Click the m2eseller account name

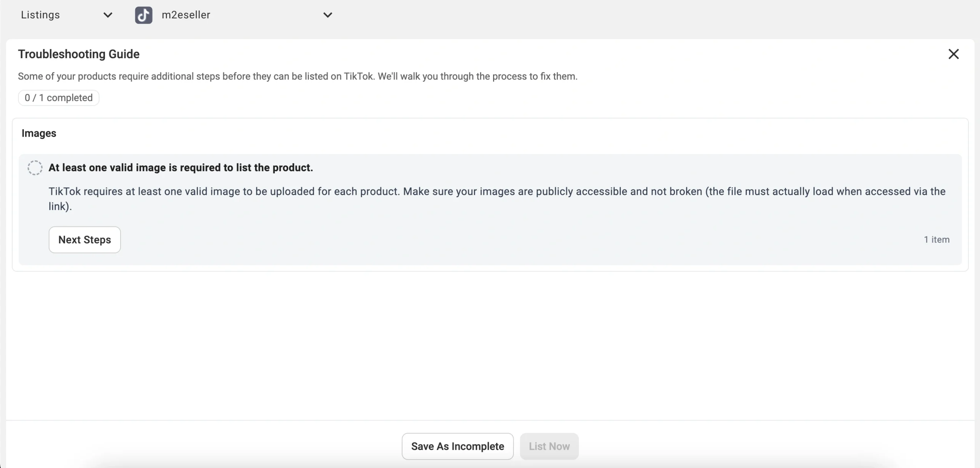pyautogui.click(x=185, y=15)
